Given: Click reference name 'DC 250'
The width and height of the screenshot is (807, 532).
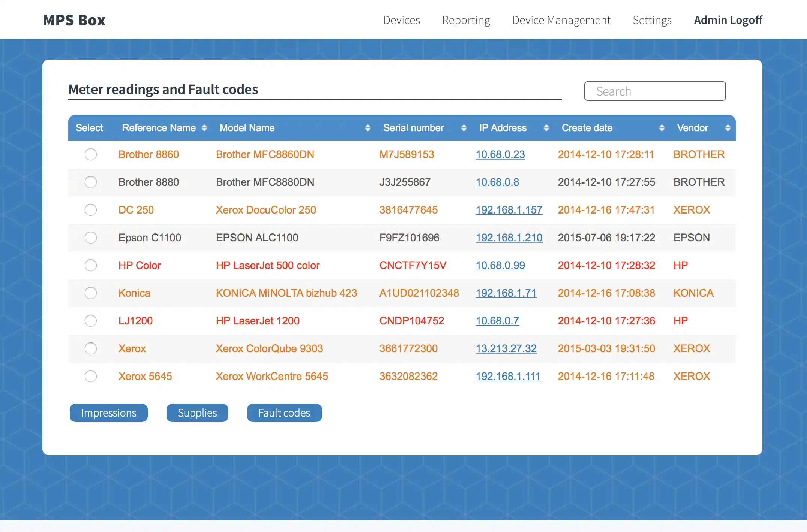Looking at the screenshot, I should click(136, 210).
